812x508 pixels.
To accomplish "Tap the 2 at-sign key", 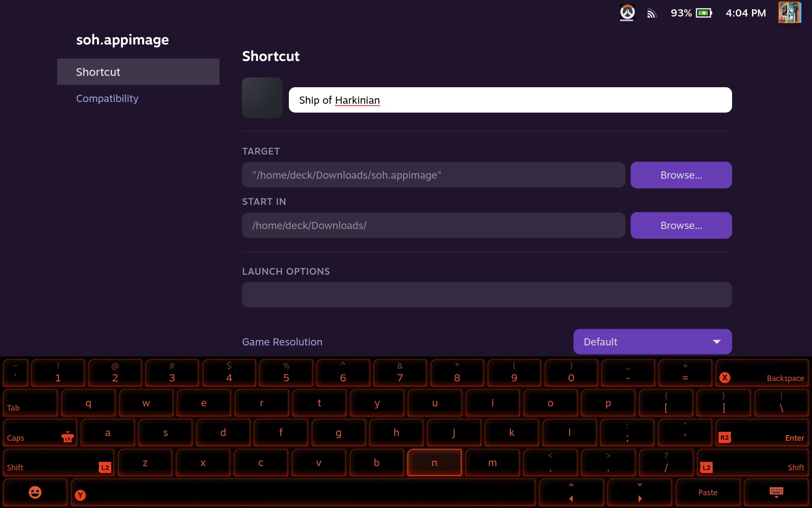I will 115,373.
